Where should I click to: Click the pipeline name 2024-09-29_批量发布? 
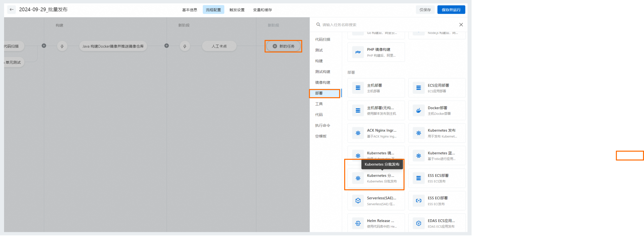point(43,9)
